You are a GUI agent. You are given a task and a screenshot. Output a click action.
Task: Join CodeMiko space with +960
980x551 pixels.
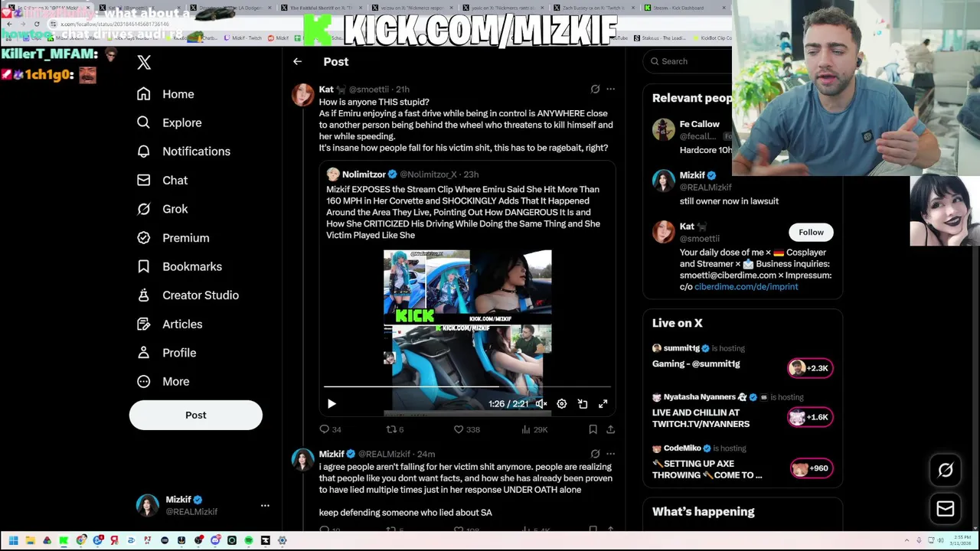click(x=811, y=468)
